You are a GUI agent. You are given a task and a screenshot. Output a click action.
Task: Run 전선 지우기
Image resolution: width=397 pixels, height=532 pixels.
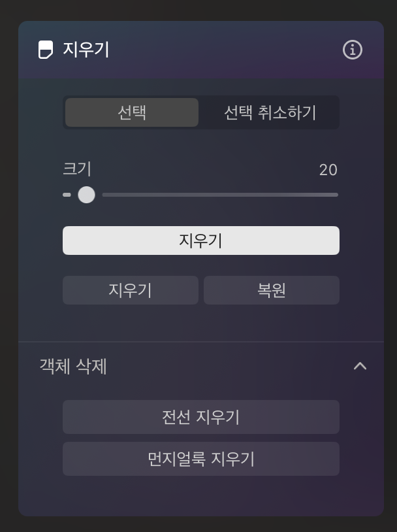[x=201, y=417]
